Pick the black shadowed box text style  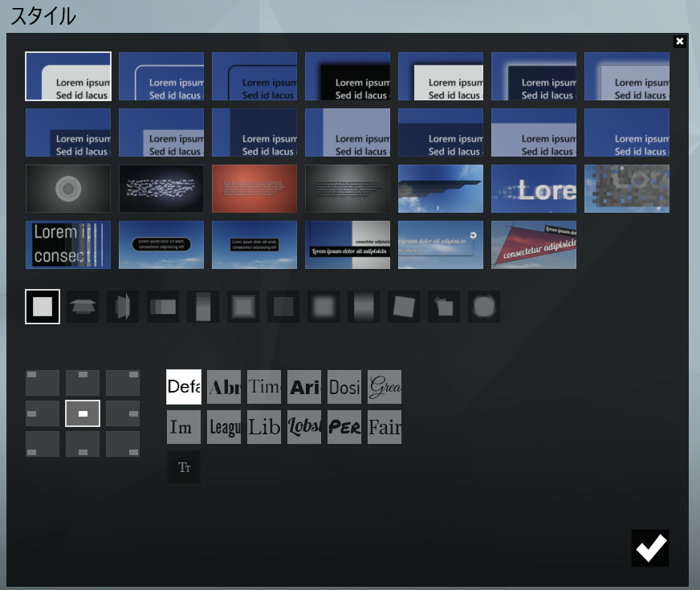click(348, 76)
